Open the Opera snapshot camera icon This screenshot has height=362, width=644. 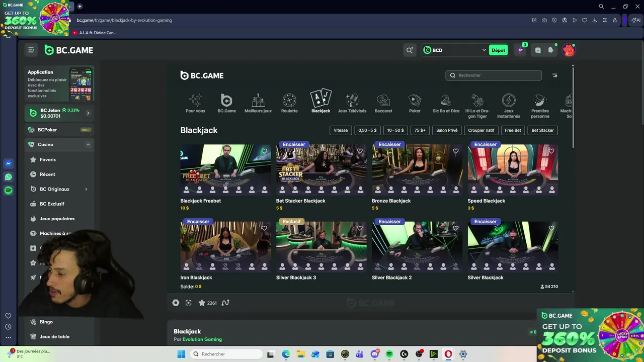tap(544, 20)
